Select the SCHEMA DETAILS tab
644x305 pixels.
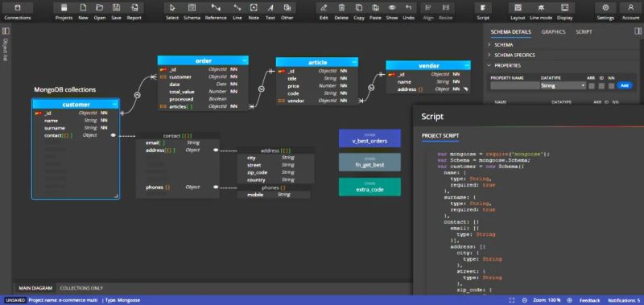click(510, 32)
